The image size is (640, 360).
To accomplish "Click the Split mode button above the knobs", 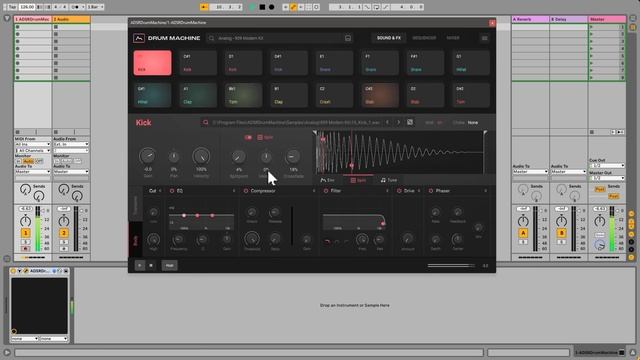I will click(x=265, y=138).
